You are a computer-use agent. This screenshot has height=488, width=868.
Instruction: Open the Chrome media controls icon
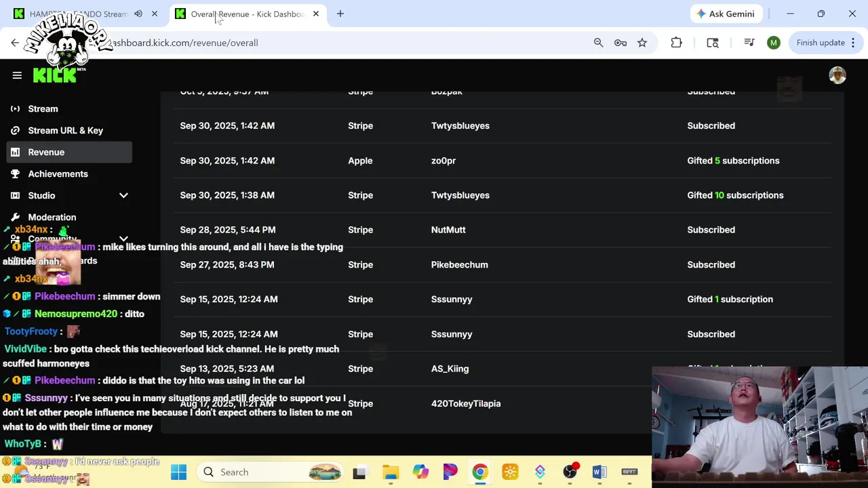coord(749,43)
